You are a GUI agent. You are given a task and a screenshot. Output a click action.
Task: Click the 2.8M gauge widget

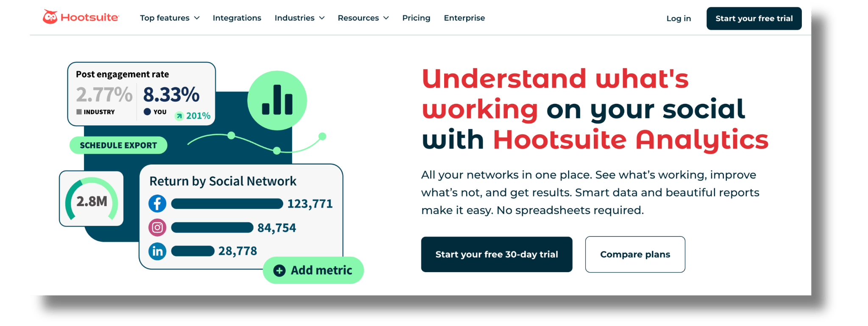92,198
